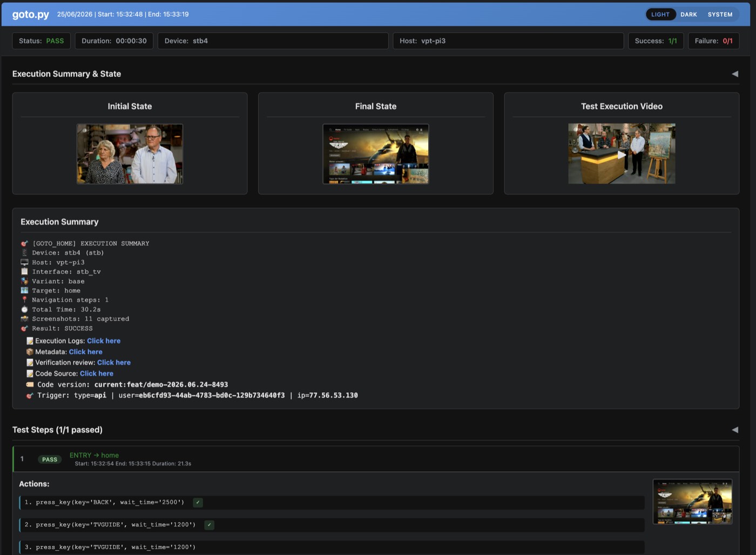756x555 pixels.
Task: Play the Test Execution Video
Action: pyautogui.click(x=622, y=154)
